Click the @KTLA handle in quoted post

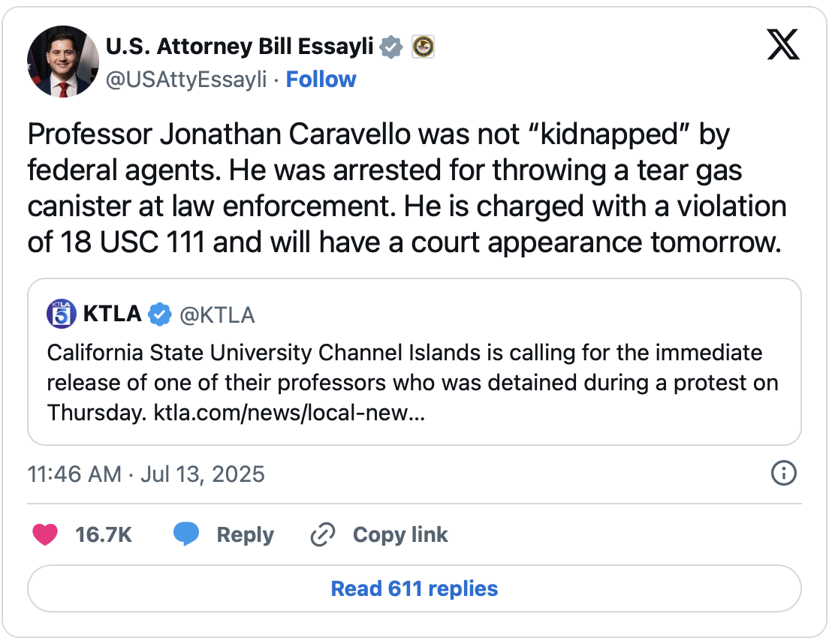[217, 315]
